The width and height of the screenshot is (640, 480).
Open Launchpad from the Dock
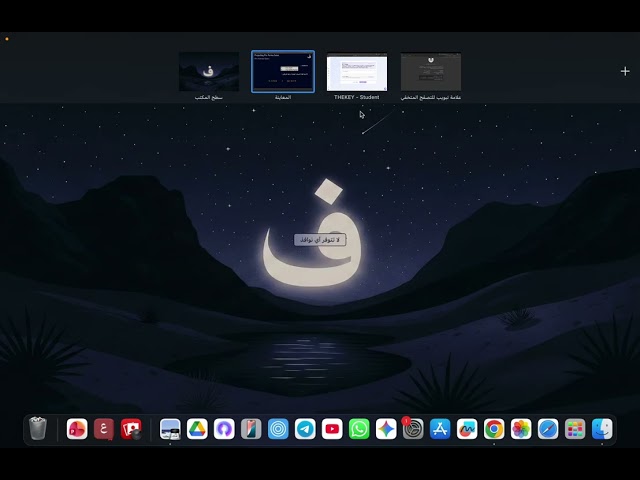pos(575,429)
